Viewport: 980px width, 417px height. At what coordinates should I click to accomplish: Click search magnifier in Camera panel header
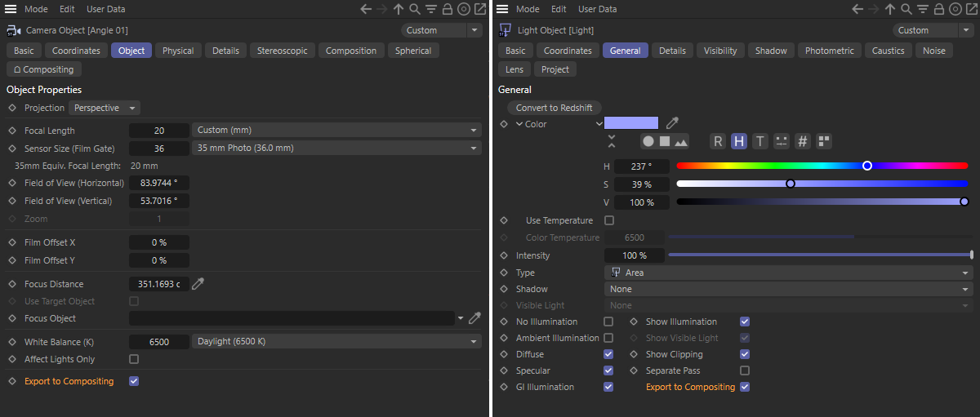tap(415, 9)
